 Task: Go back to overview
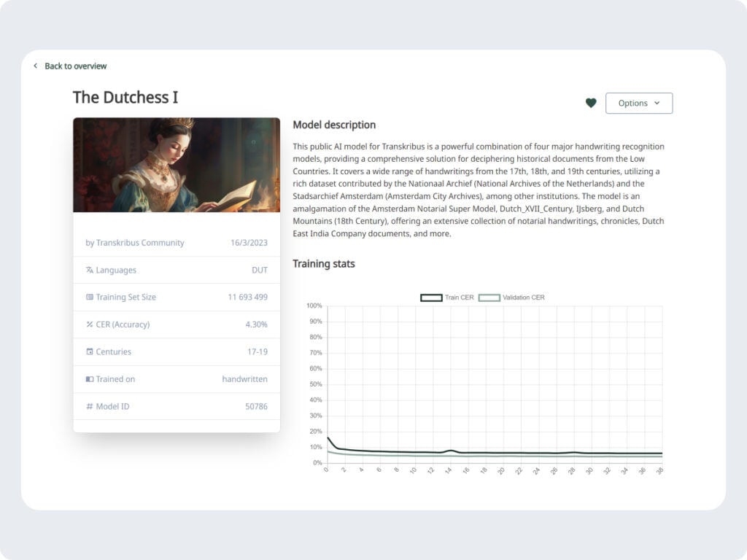tap(75, 66)
